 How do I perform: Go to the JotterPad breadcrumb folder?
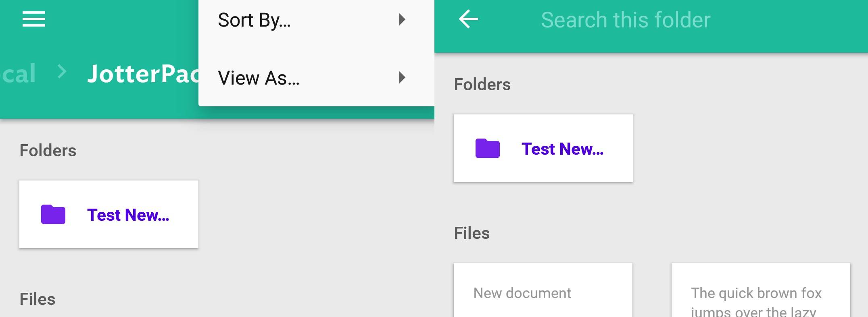pos(143,74)
